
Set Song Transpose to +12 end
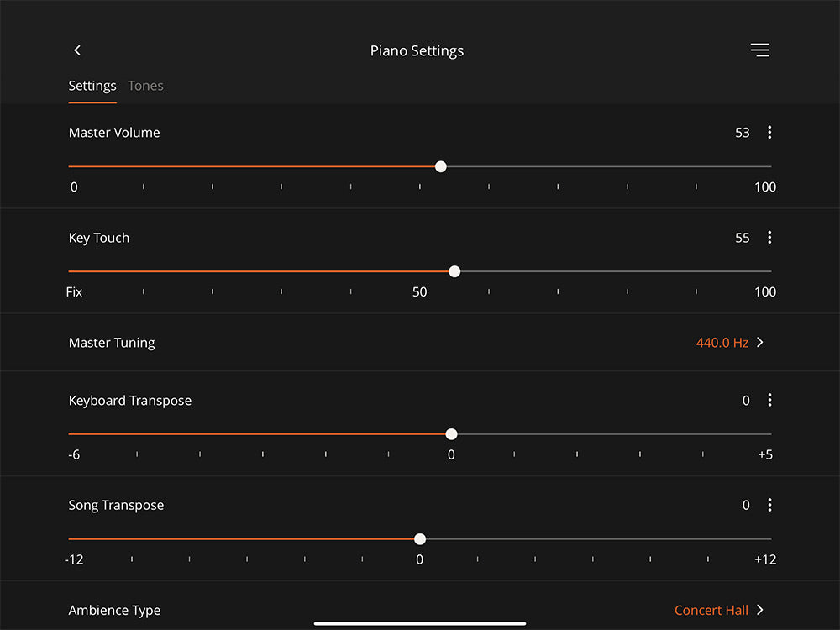coord(770,539)
